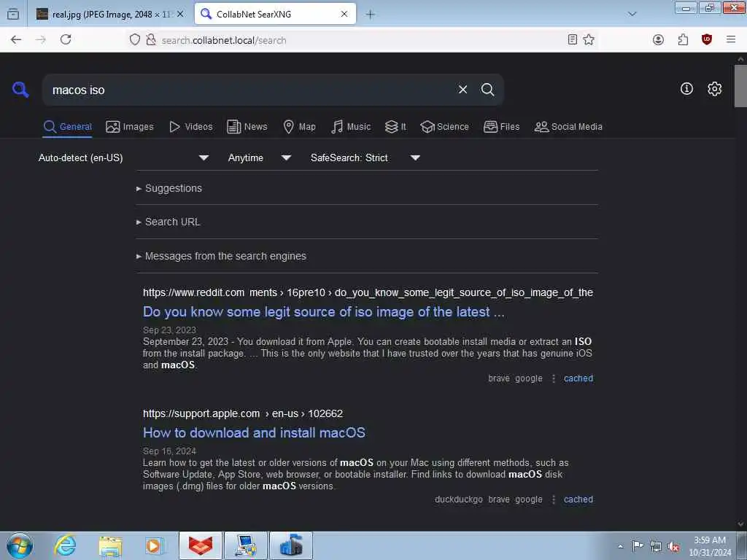
Task: Reload the current page
Action: pyautogui.click(x=66, y=40)
